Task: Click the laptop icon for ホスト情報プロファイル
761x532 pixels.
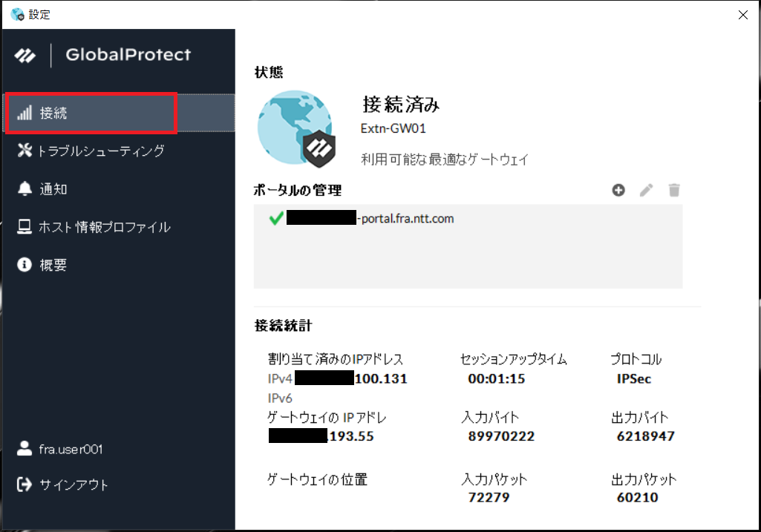Action: coord(25,227)
